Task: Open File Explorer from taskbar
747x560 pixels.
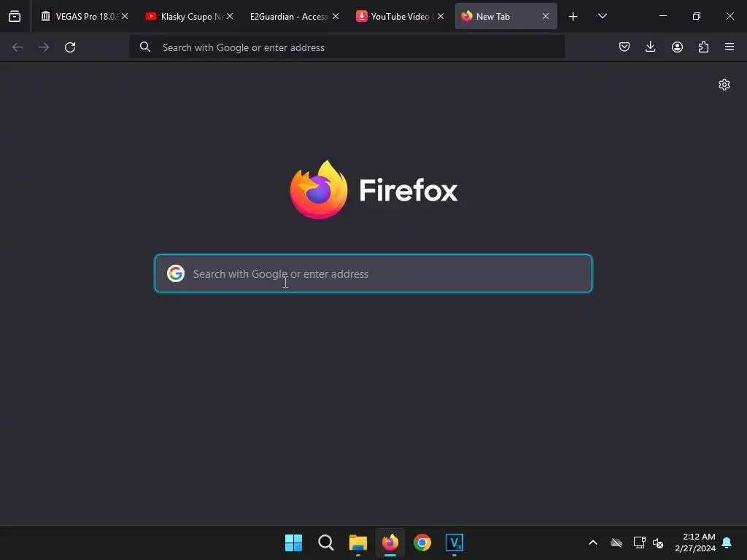Action: coord(358,542)
